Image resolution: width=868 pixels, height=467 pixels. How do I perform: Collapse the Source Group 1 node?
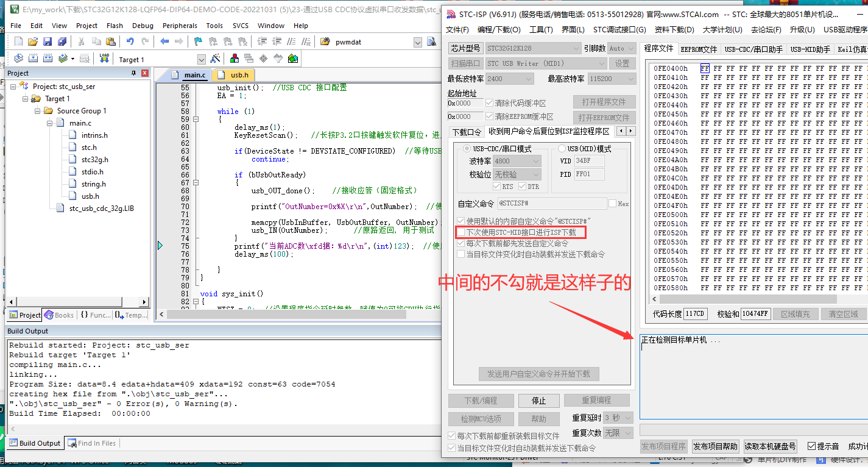tap(38, 111)
